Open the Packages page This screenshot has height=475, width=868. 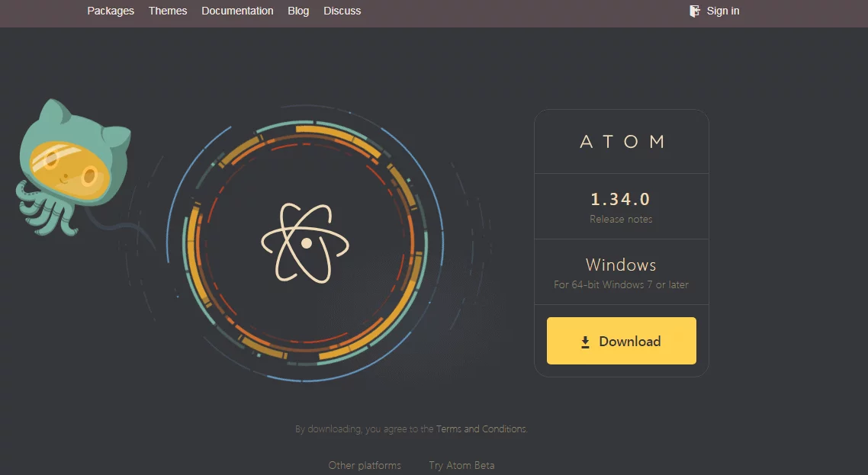pyautogui.click(x=111, y=11)
